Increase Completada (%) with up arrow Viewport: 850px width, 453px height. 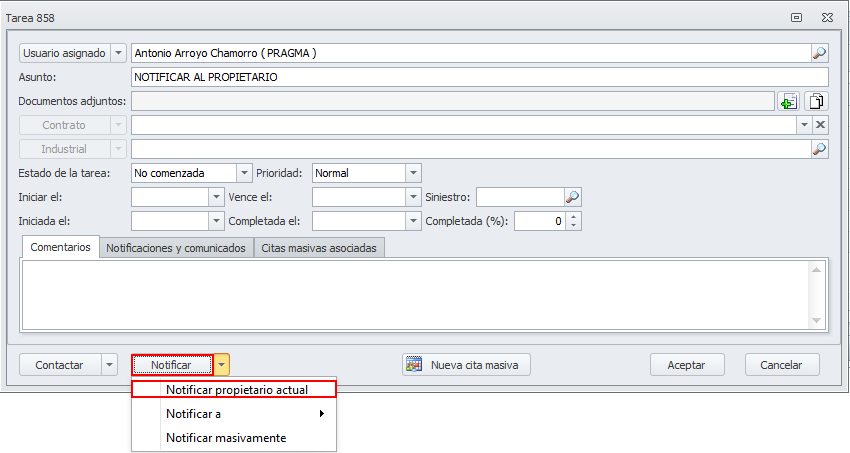click(x=574, y=217)
